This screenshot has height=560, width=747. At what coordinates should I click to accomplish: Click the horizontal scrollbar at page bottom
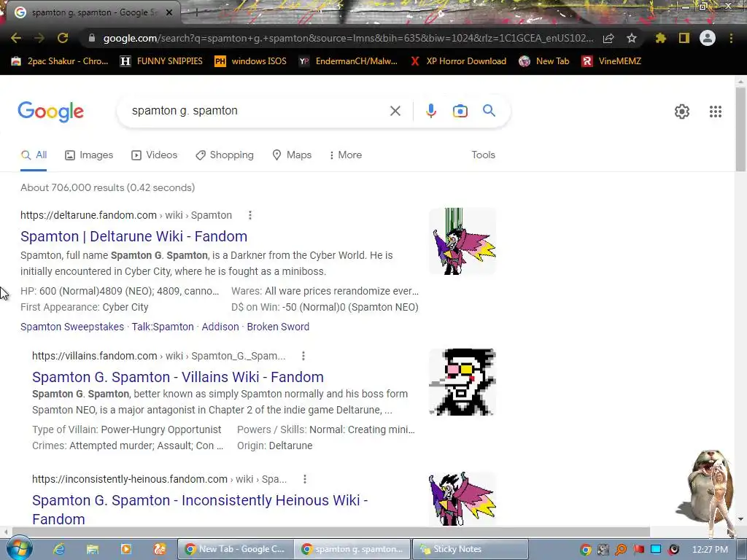point(331,532)
